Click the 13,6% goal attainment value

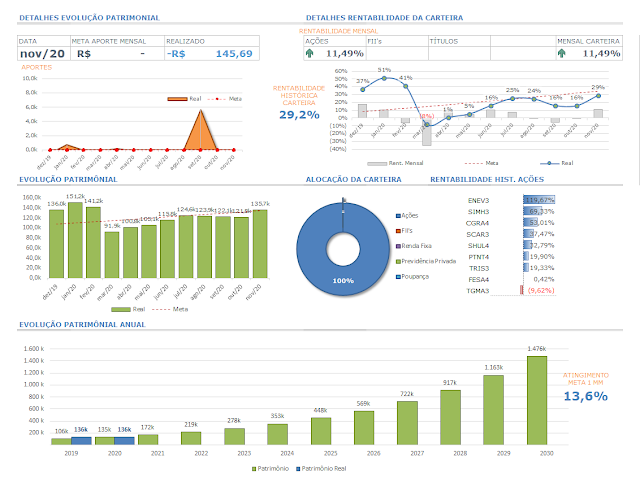click(586, 396)
